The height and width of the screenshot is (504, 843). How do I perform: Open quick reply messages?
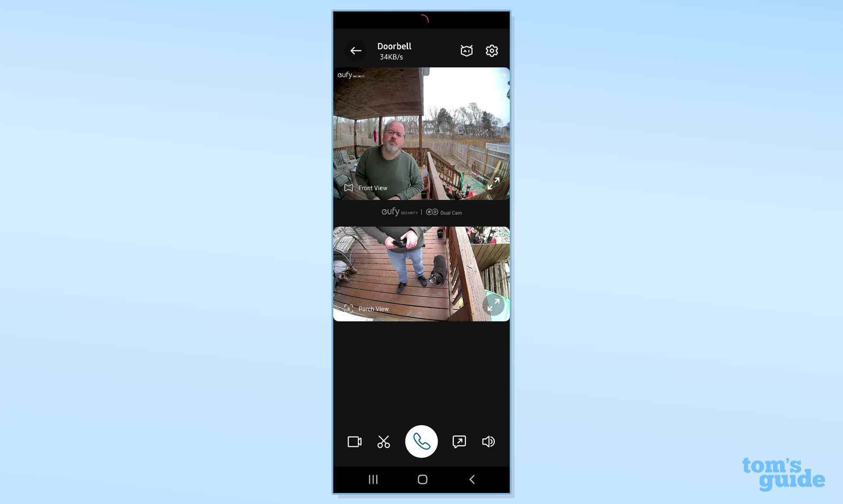click(458, 442)
